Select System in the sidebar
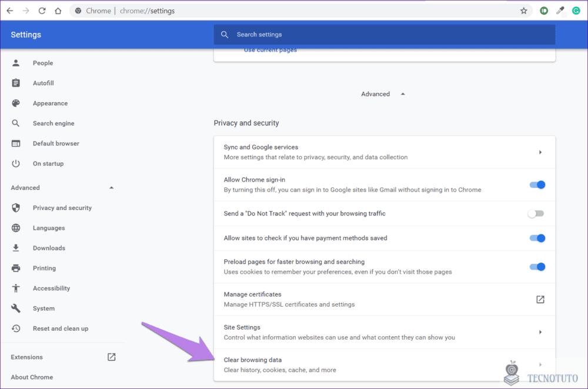The image size is (588, 389). 44,308
